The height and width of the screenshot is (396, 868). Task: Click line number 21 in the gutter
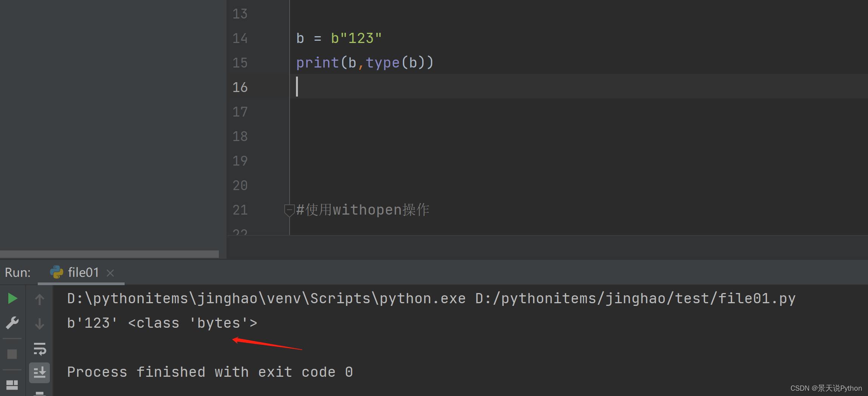click(x=240, y=210)
